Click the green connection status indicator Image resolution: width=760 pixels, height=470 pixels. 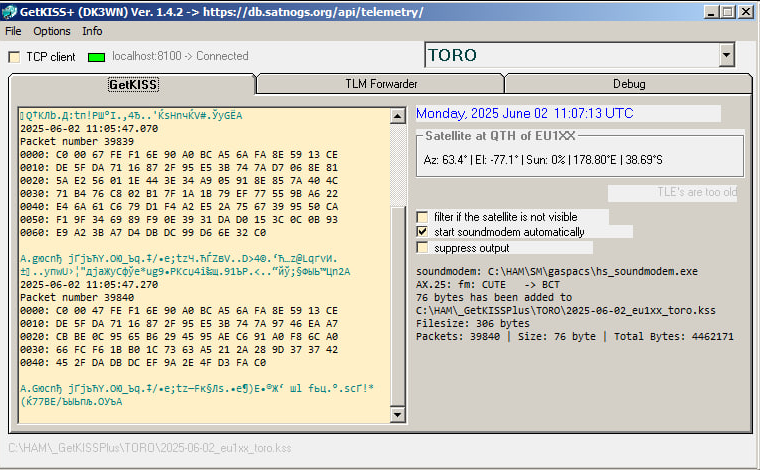96,57
